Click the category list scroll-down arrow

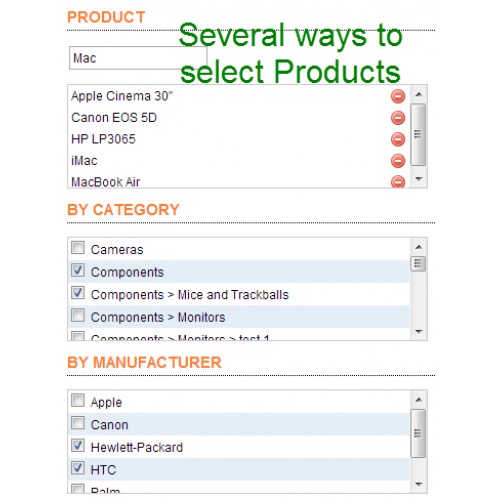pos(419,331)
